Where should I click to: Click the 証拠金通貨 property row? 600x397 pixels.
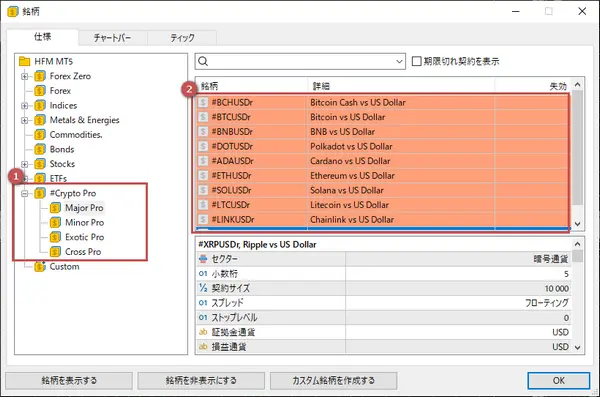coord(384,332)
